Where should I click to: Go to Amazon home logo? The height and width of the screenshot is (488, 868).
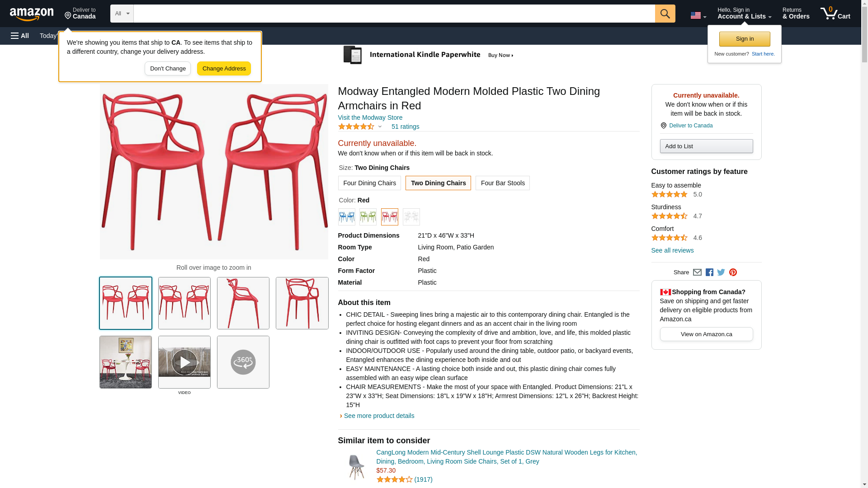(32, 14)
